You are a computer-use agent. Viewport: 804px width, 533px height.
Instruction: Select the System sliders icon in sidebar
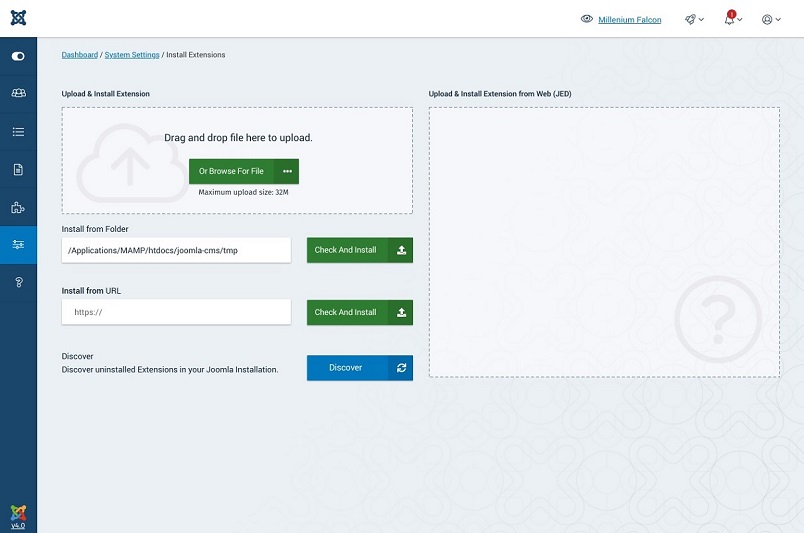coord(18,245)
